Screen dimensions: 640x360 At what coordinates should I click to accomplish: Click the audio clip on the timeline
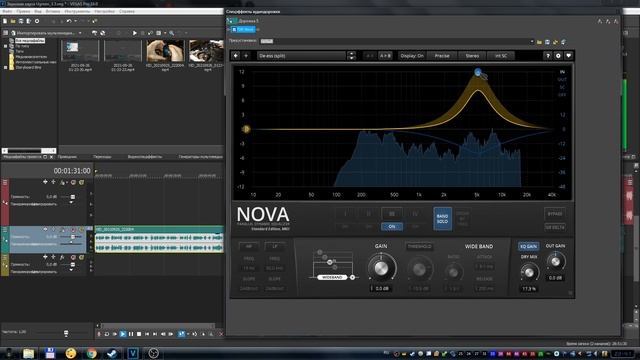[x=159, y=240]
